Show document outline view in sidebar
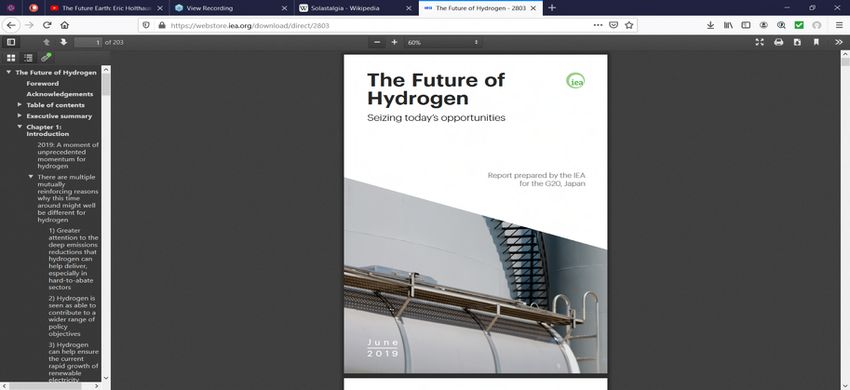Viewport: 850px width, 390px height. pos(28,57)
